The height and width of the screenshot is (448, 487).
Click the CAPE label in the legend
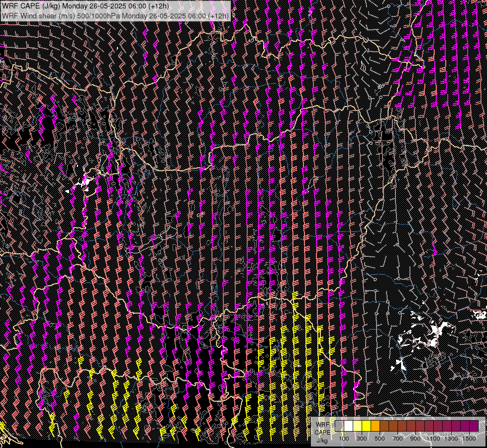tap(322, 433)
